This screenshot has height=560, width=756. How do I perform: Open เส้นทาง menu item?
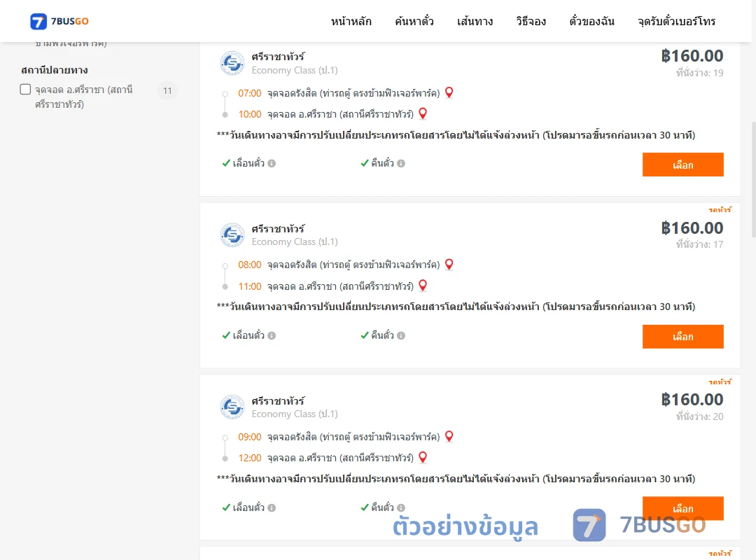point(475,21)
